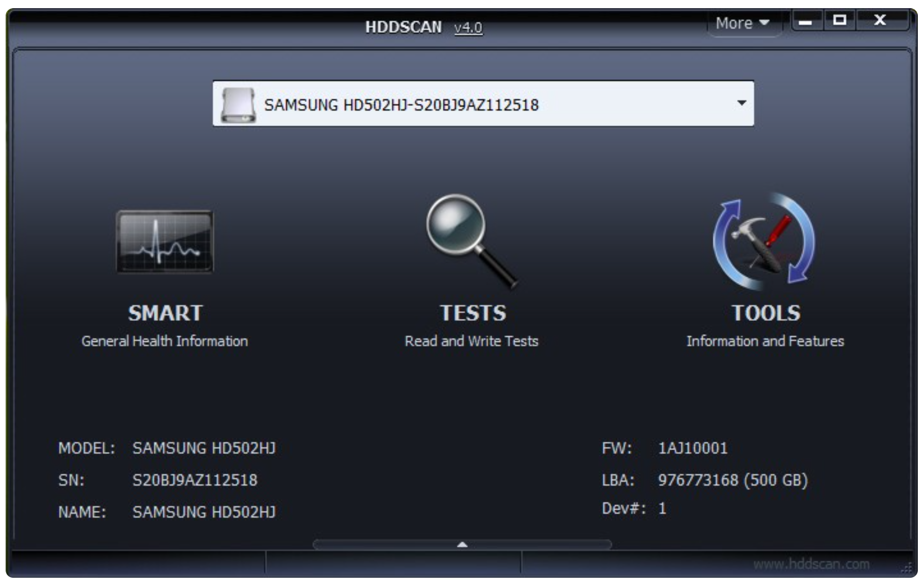Click LBA value 976773168 (500 GB)

(x=733, y=480)
